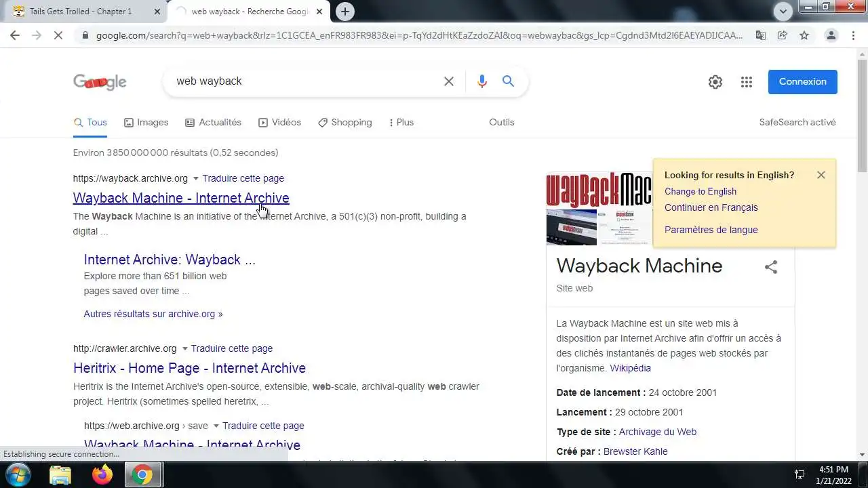Open the Chrome three-dot menu

click(853, 35)
